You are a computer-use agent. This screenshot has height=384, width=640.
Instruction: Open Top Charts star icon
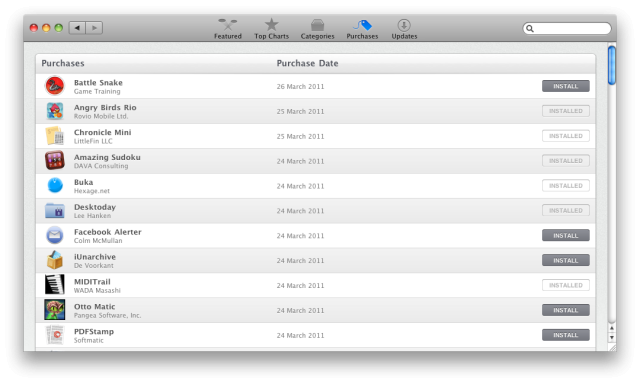point(271,25)
